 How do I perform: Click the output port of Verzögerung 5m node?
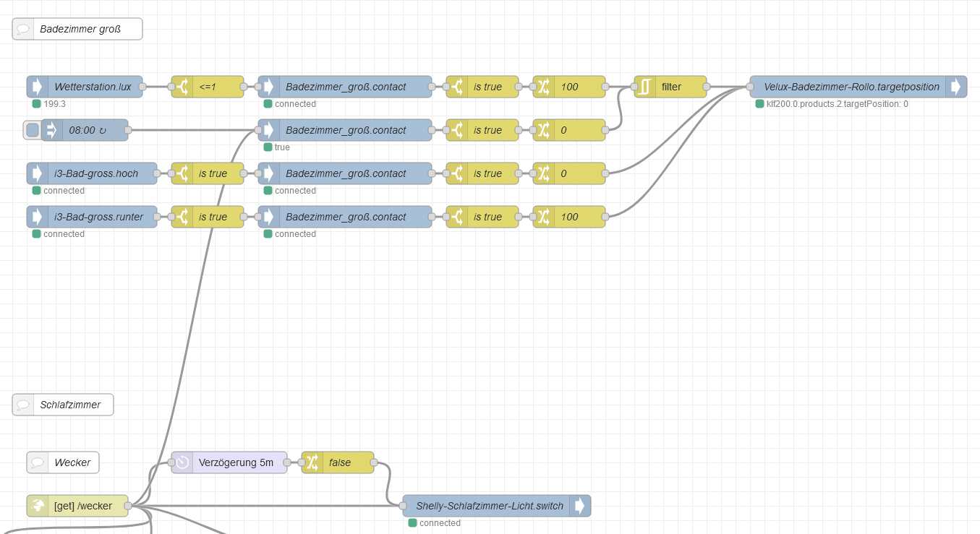(x=287, y=462)
